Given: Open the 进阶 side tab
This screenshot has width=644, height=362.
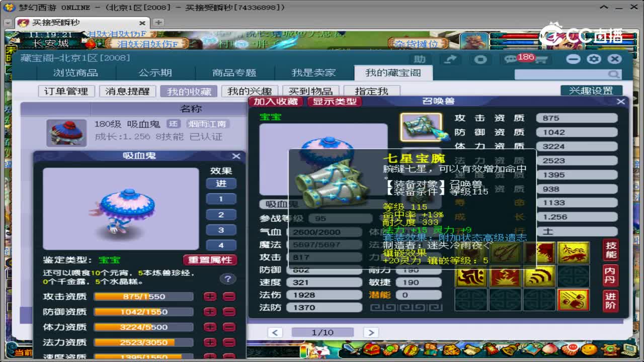Looking at the screenshot, I should pos(611,301).
